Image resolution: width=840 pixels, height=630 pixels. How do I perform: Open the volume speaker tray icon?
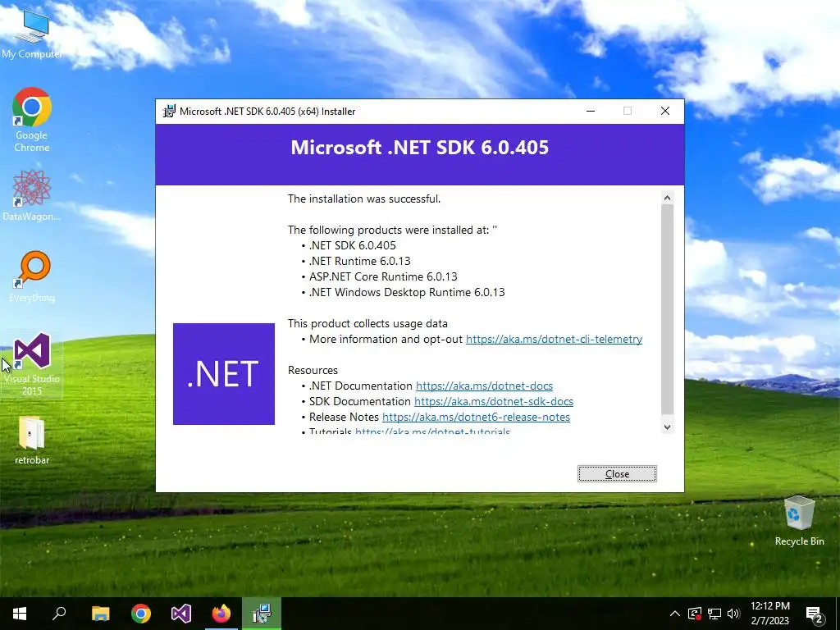[733, 614]
